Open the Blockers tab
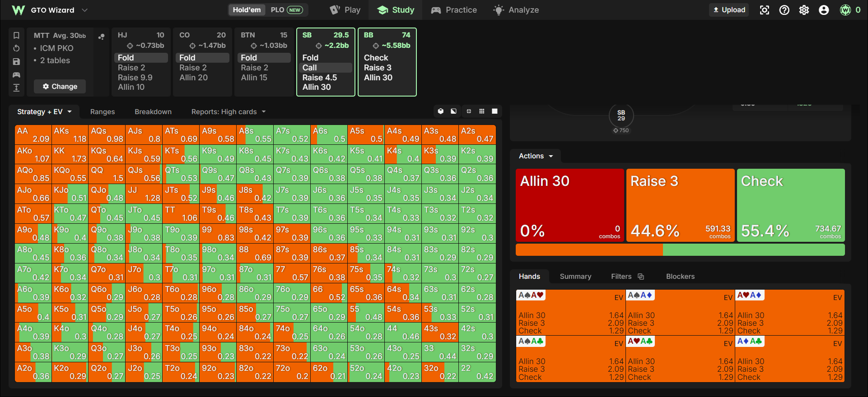The image size is (868, 397). 680,277
